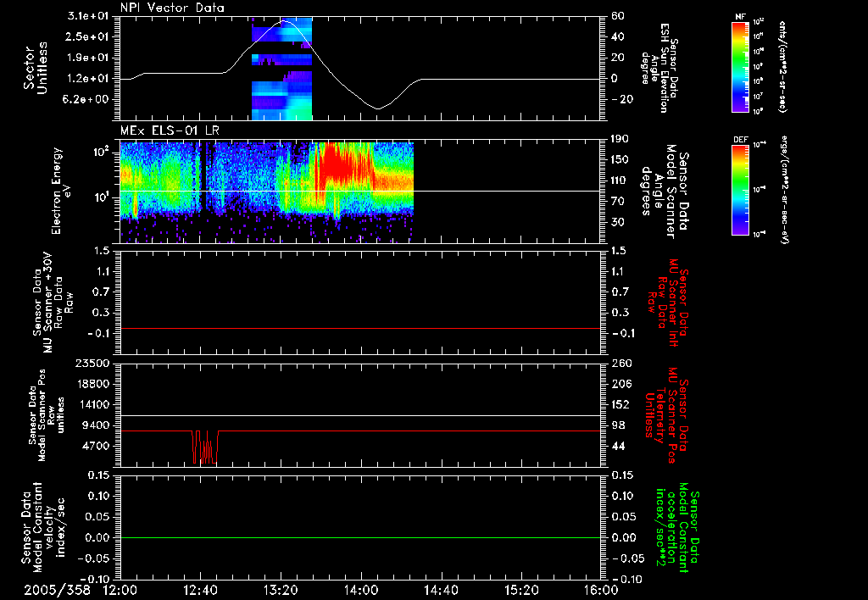Click the 23500 scanner position tick label
The width and height of the screenshot is (868, 600).
(x=92, y=364)
